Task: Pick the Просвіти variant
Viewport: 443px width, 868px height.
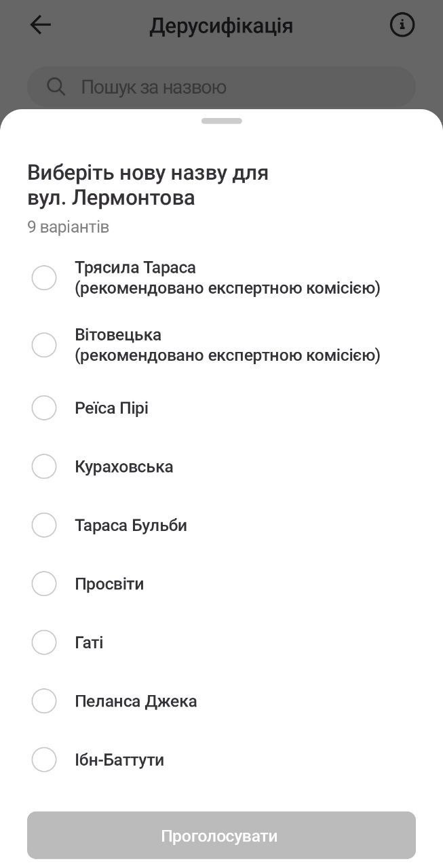Action: tap(44, 583)
